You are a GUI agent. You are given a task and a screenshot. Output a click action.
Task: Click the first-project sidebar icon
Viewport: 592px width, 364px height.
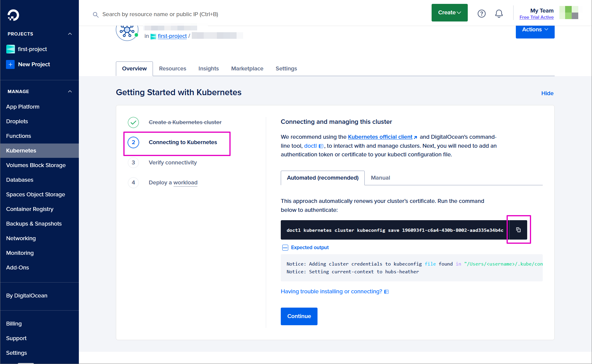click(x=10, y=49)
